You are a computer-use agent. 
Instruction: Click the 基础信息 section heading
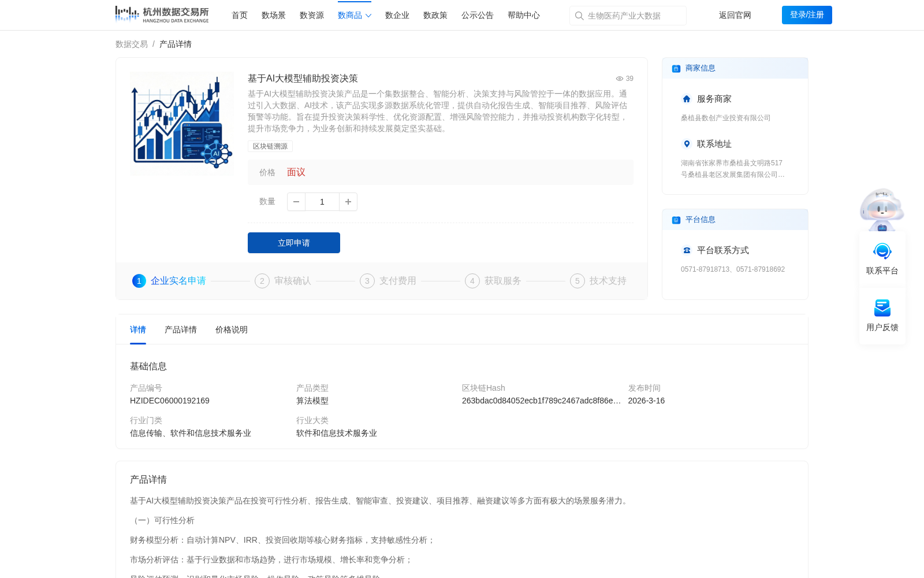point(148,366)
